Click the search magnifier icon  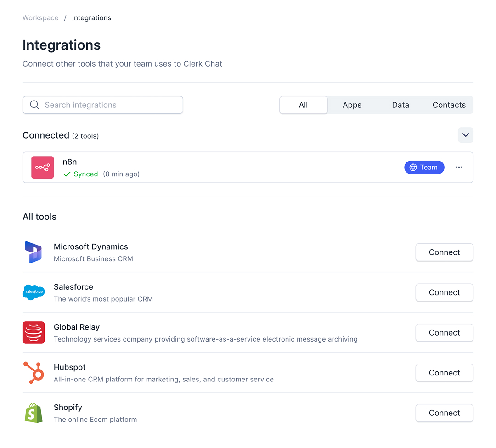click(34, 105)
